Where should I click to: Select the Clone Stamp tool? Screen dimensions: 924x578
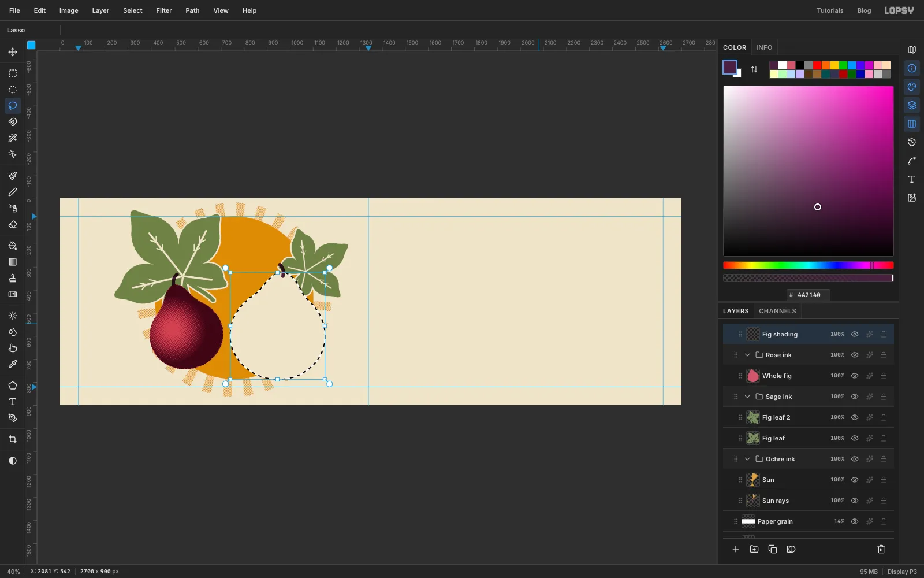pyautogui.click(x=13, y=278)
